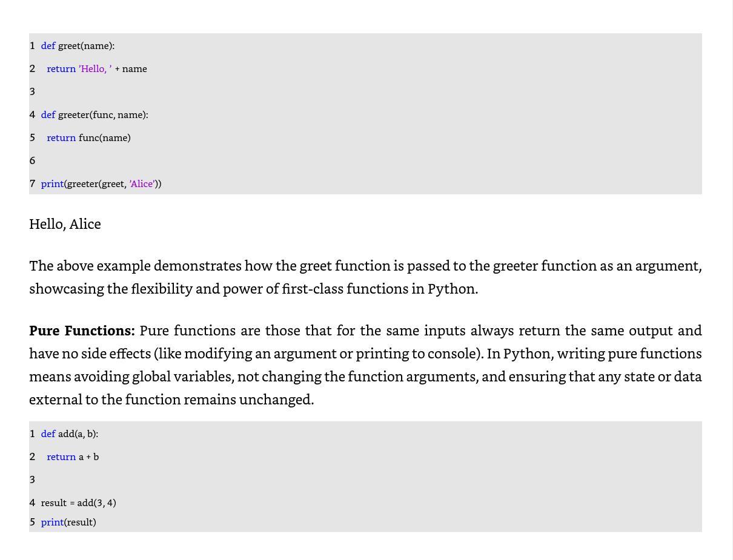Click 'return func(name)' code line
This screenshot has height=560, width=733.
tap(88, 138)
